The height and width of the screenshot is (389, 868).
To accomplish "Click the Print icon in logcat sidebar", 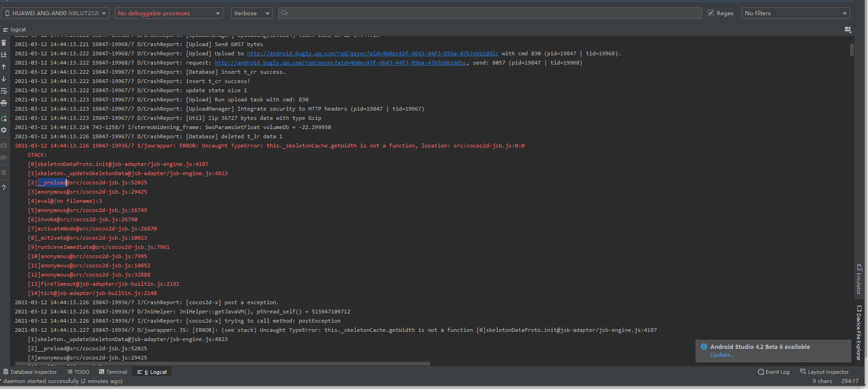I will click(4, 103).
